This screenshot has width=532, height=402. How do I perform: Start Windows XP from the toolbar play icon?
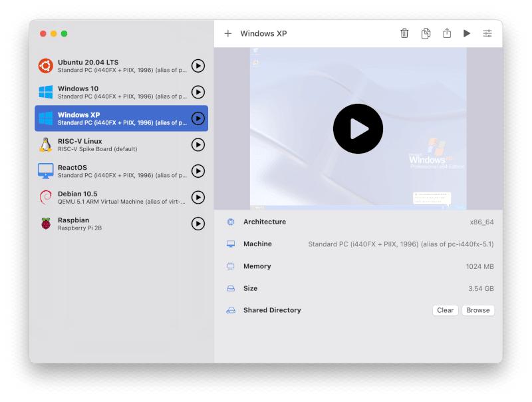coord(467,33)
